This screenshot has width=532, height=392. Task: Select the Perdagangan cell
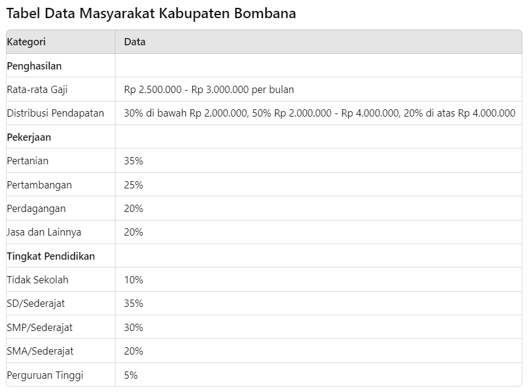tap(36, 208)
